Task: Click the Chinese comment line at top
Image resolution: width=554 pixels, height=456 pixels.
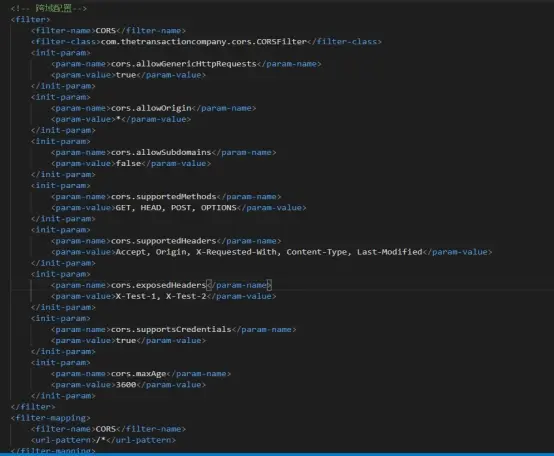Action: [x=48, y=8]
